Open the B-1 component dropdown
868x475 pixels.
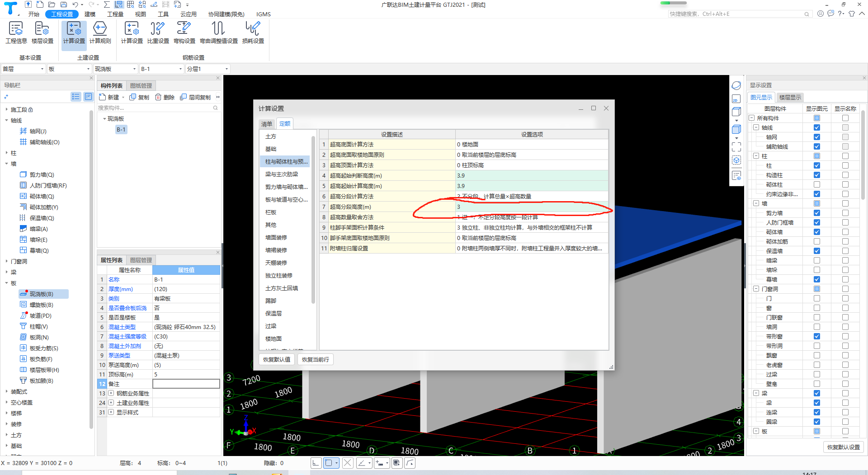click(x=161, y=69)
